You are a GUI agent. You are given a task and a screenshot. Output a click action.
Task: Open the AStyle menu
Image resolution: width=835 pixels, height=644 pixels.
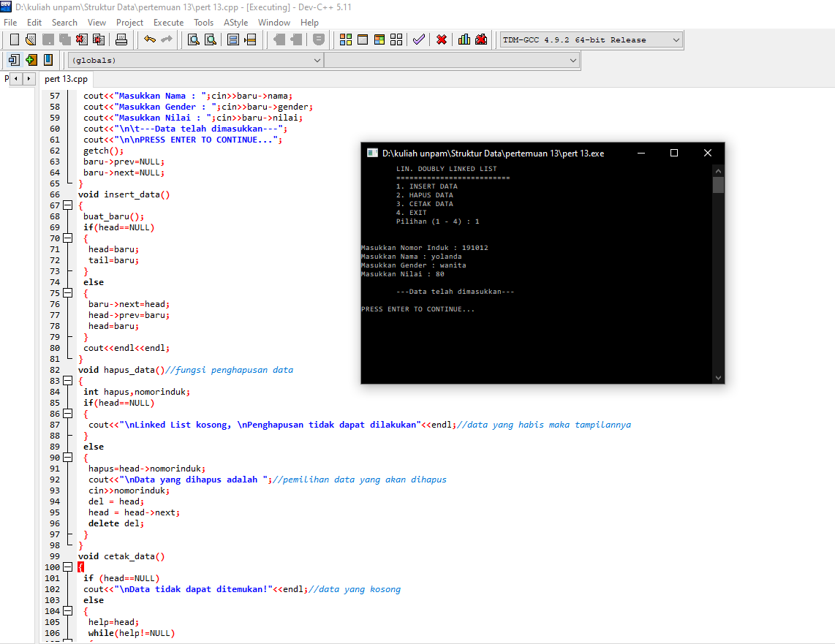(236, 23)
